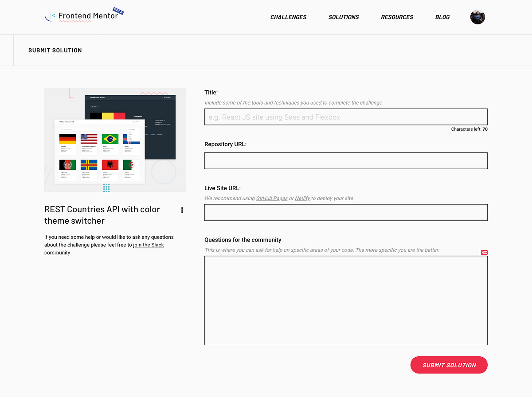This screenshot has width=532, height=397.
Task: Open the three-dot menu beside the challenge title
Action: click(182, 210)
